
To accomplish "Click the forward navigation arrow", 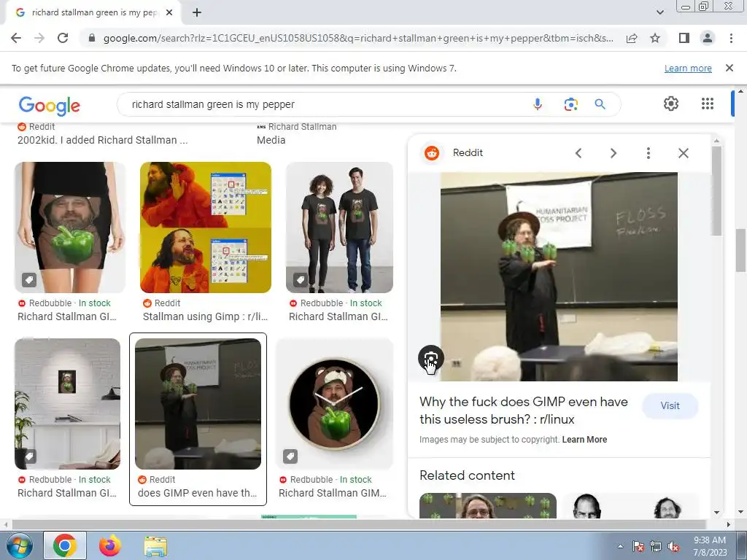I will pyautogui.click(x=39, y=38).
